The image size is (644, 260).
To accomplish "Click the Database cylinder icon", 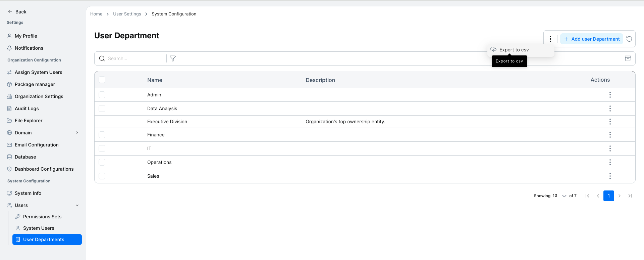I will 9,157.
